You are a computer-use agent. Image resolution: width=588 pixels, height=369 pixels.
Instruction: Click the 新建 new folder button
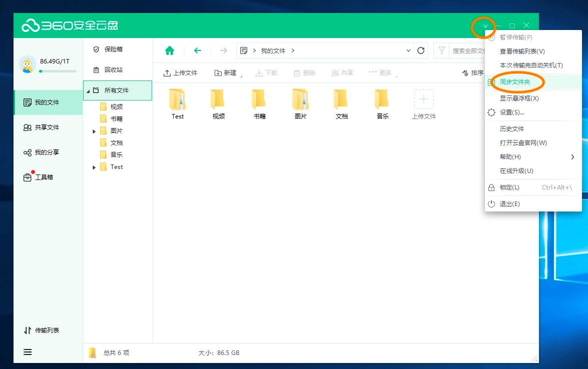point(225,72)
